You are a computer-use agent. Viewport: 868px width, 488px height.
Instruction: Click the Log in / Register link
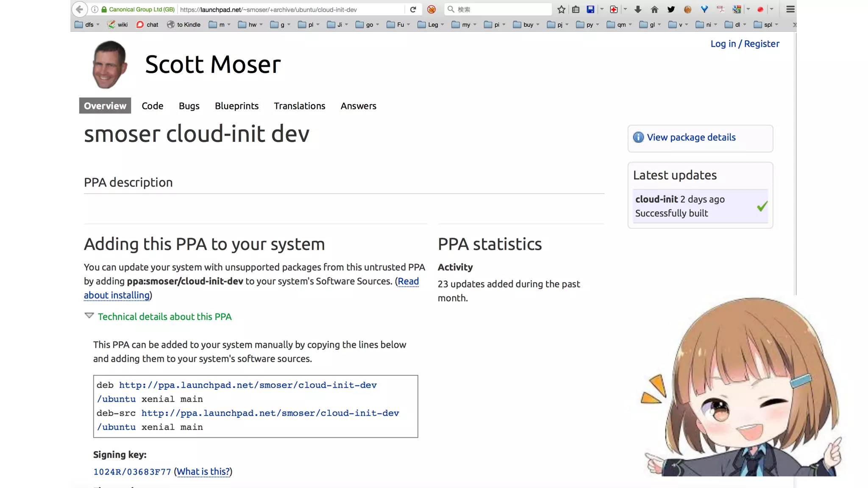tap(745, 44)
